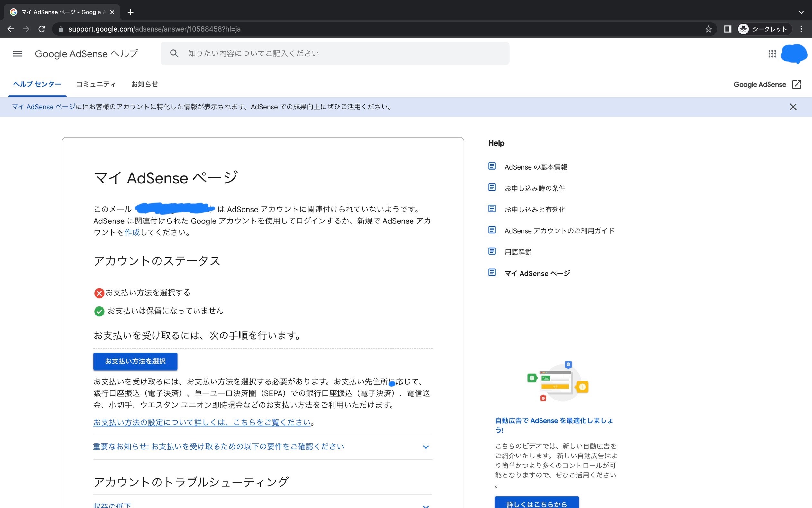The image size is (812, 508).
Task: Click the auto ads promo illustration
Action: [x=558, y=381]
